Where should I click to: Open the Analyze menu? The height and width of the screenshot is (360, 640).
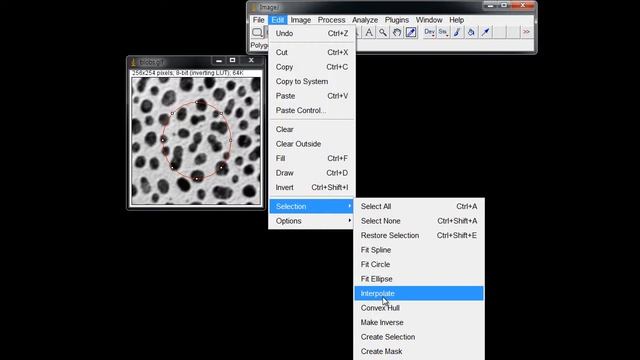pyautogui.click(x=365, y=20)
